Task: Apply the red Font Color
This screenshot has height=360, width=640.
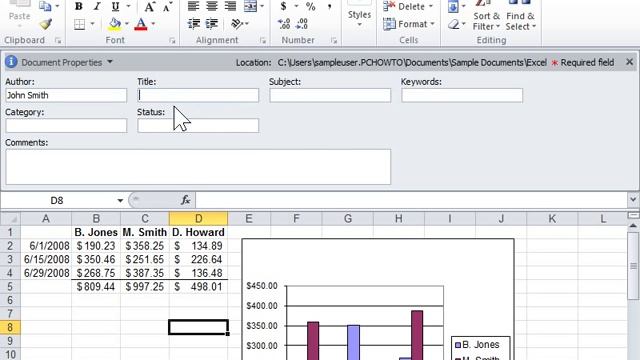Action: (x=141, y=24)
